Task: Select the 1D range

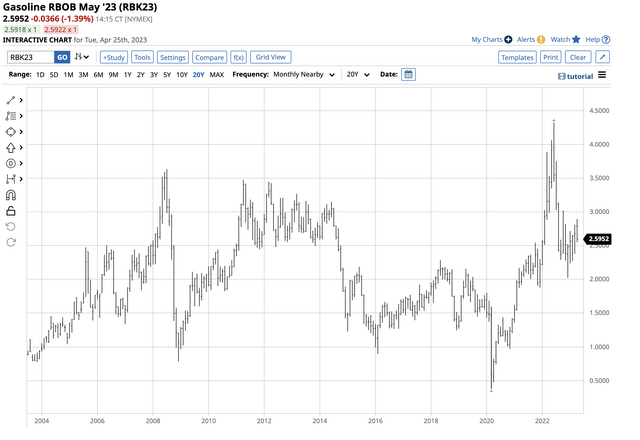Action: point(40,75)
